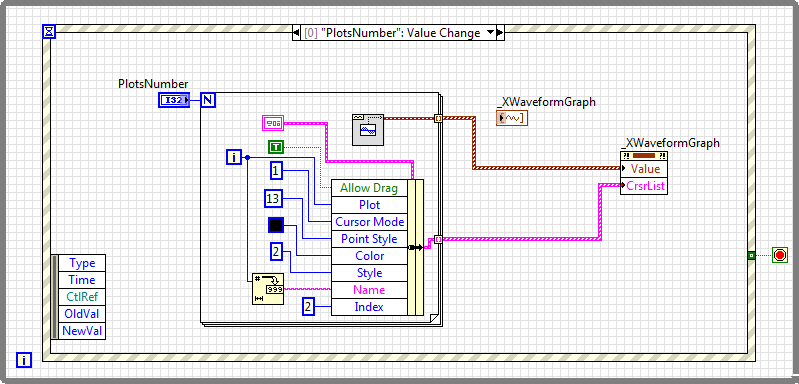Click the red stop terminal of the loop
Screen dimensions: 799x384
[x=780, y=255]
